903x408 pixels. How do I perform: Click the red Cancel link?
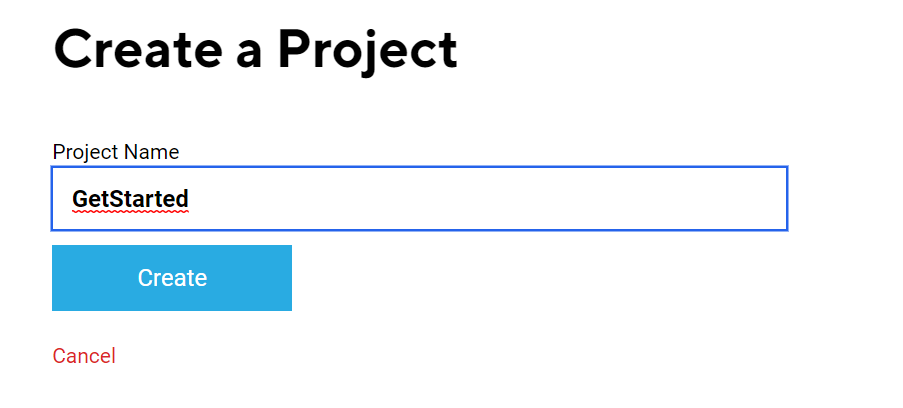tap(84, 356)
